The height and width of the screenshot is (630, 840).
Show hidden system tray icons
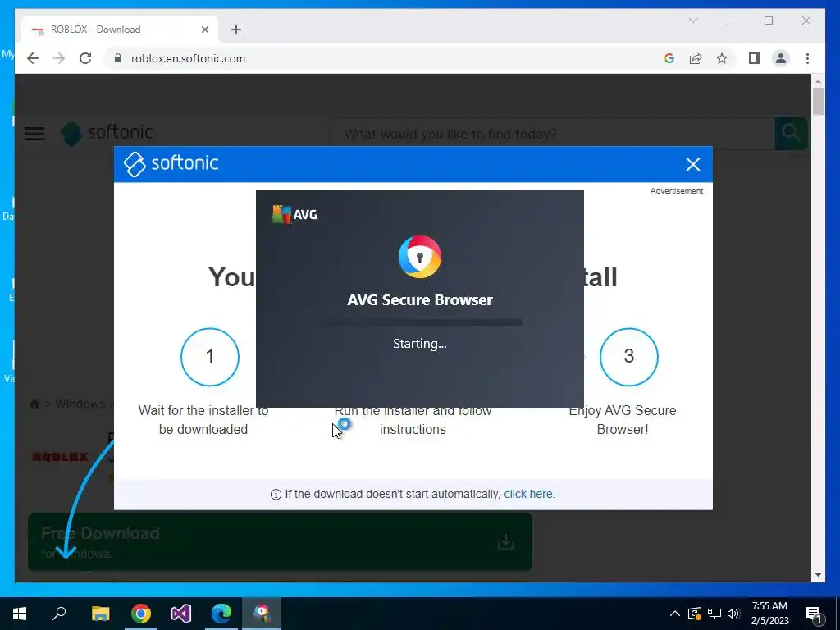[x=675, y=614]
